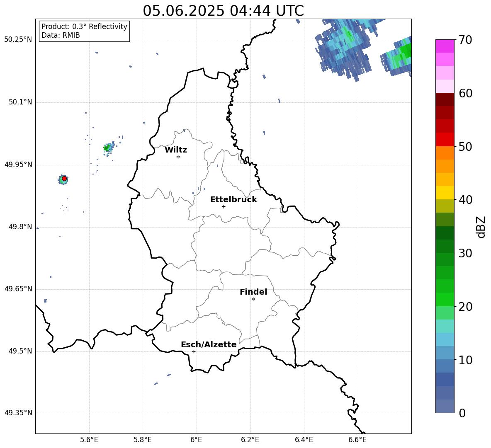
Task: Click the colorbar tick label 20
Action: pyautogui.click(x=465, y=307)
